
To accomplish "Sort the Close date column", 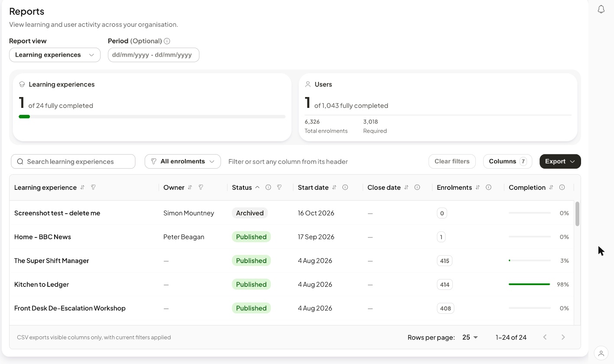I will tap(406, 188).
